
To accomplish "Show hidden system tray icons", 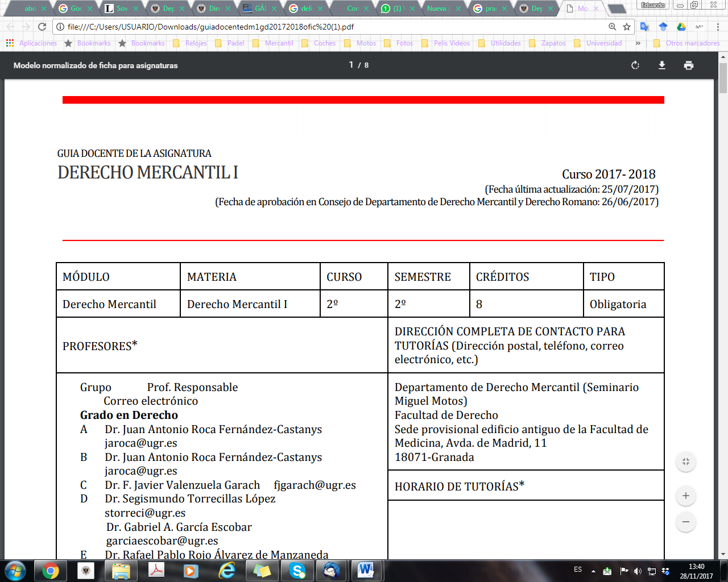I will [593, 571].
